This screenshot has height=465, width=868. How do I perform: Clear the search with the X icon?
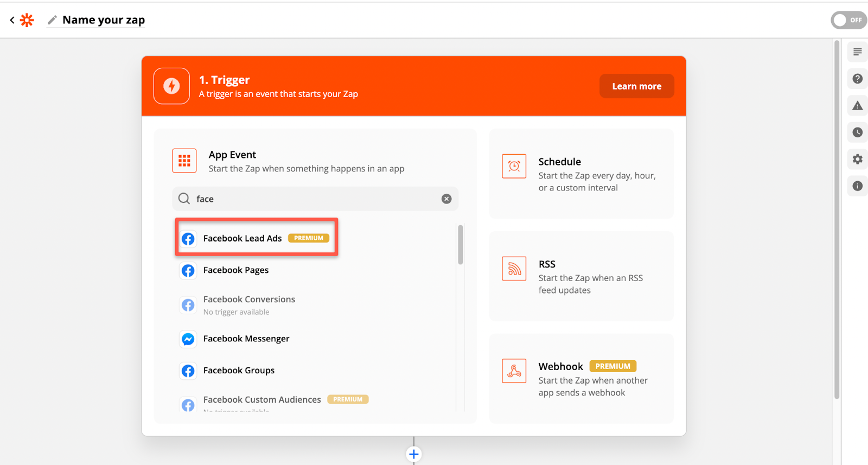pyautogui.click(x=446, y=199)
